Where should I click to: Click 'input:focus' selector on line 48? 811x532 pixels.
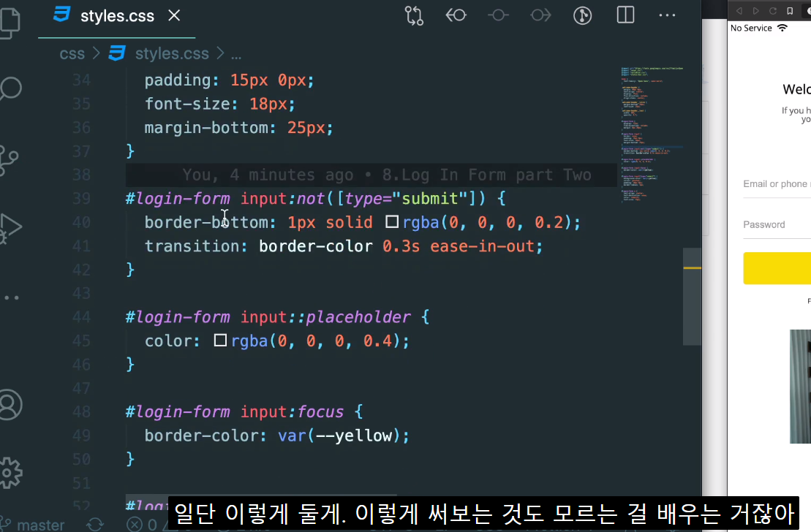point(292,412)
